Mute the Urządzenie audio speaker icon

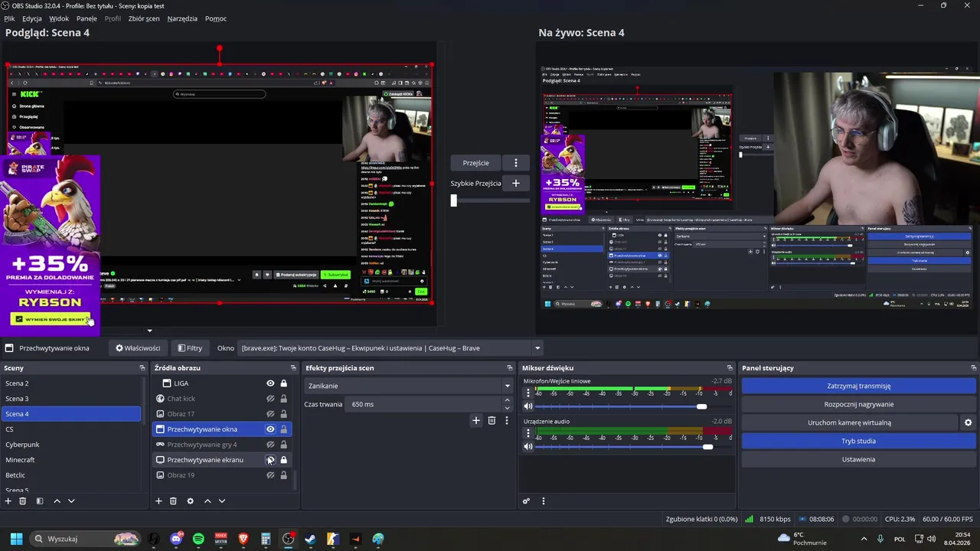528,447
